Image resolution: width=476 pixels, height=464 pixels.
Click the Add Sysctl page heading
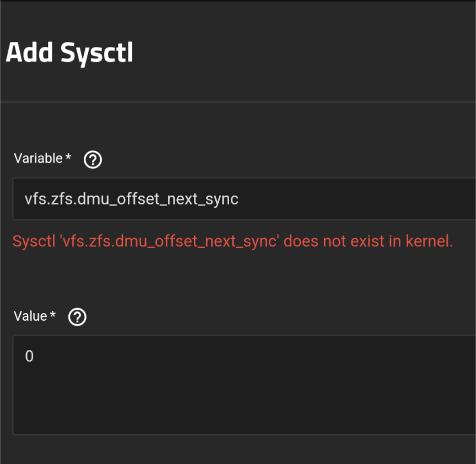click(69, 53)
